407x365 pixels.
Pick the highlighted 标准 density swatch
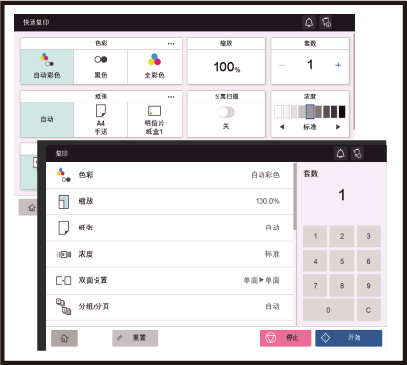pyautogui.click(x=310, y=112)
